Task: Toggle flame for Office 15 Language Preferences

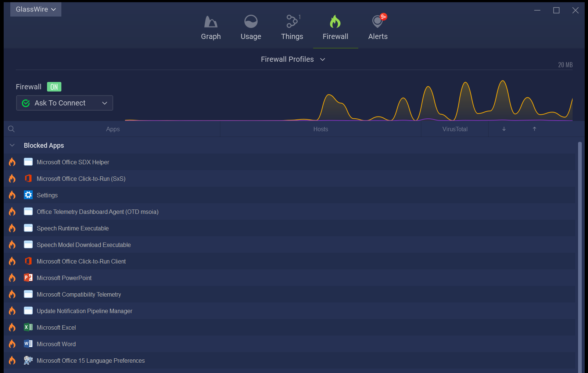Action: pyautogui.click(x=12, y=360)
